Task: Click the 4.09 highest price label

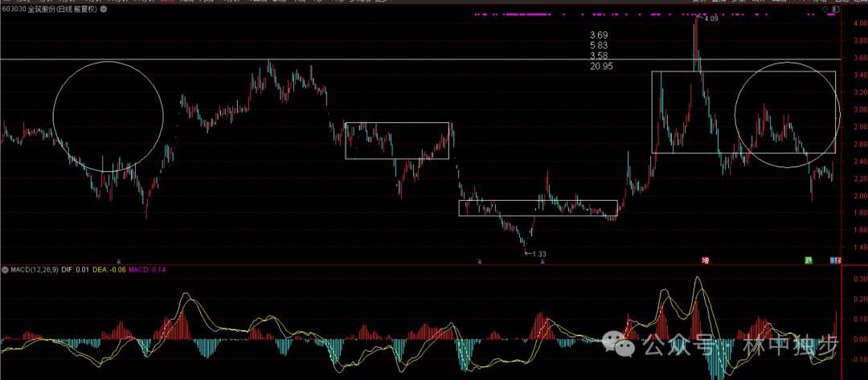Action: point(710,18)
